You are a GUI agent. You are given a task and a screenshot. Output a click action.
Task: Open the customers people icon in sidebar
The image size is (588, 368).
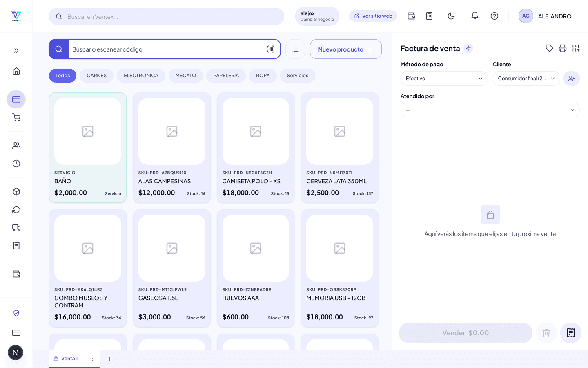click(x=16, y=146)
